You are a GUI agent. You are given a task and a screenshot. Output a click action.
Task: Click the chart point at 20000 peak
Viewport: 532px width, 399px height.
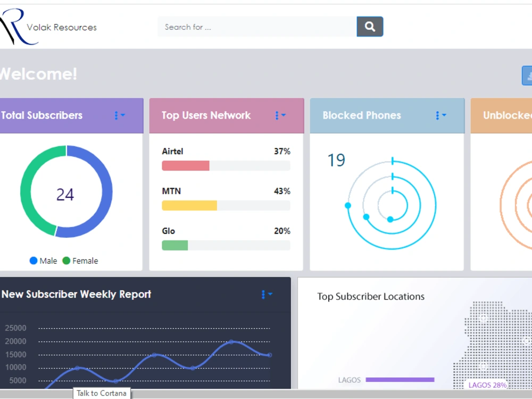click(231, 342)
